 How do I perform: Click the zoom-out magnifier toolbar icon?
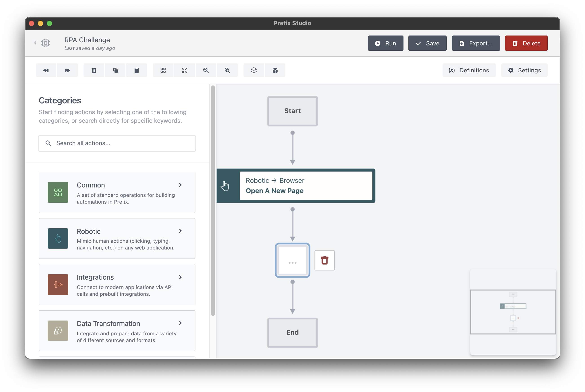pos(206,70)
